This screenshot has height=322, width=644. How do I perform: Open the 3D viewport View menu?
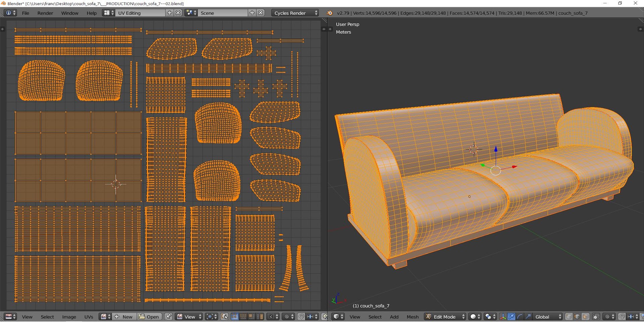(355, 317)
